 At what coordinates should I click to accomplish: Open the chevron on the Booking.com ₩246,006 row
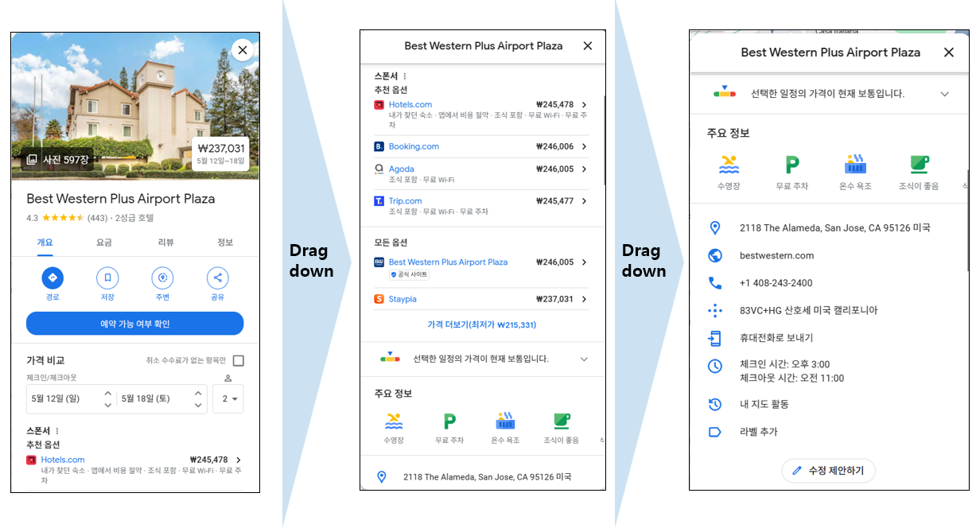coord(584,146)
